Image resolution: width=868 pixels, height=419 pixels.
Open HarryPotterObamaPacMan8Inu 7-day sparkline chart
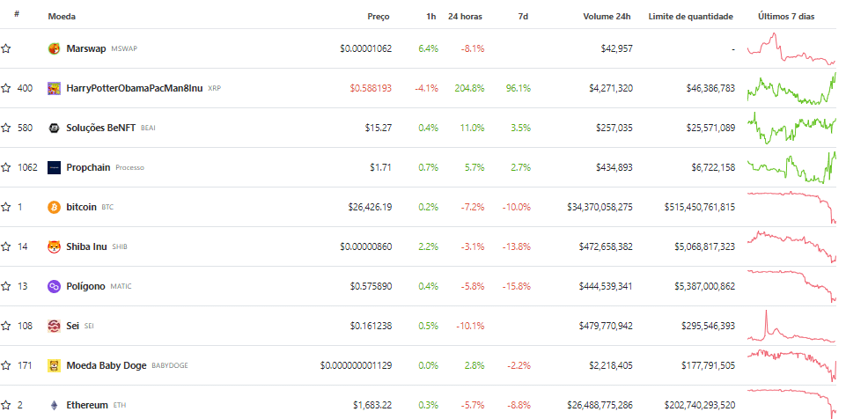791,88
